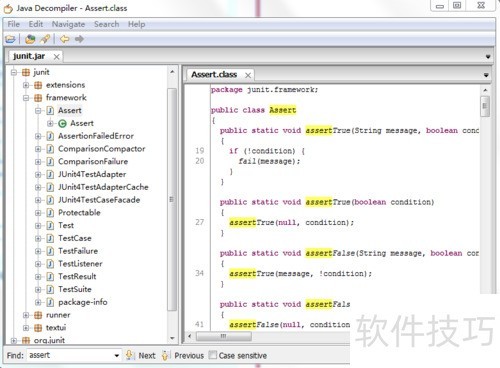
Task: Select JUnit4TestAdapterCache in the tree
Action: coord(103,187)
